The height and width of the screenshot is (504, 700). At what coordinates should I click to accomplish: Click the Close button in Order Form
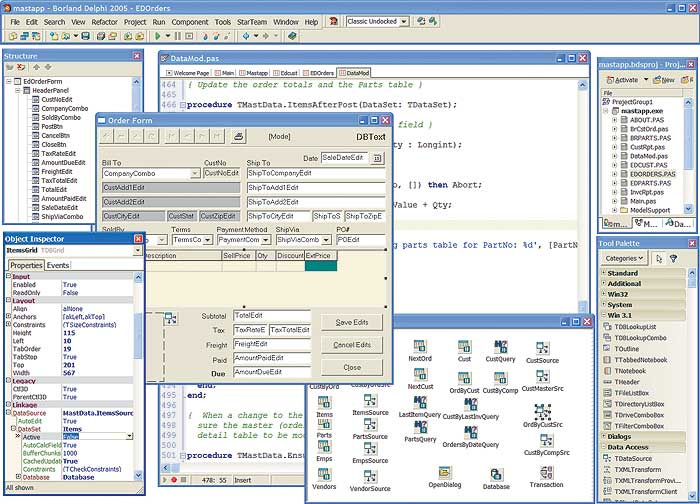[x=352, y=367]
